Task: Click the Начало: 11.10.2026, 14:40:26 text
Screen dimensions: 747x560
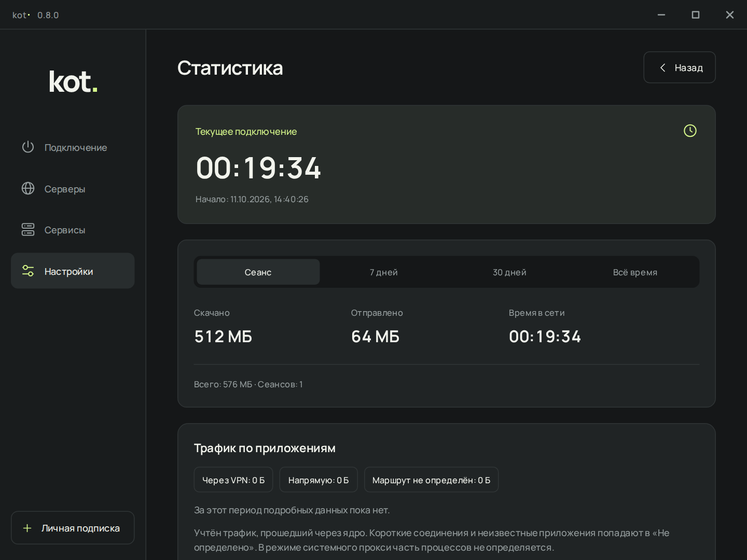Action: click(252, 199)
